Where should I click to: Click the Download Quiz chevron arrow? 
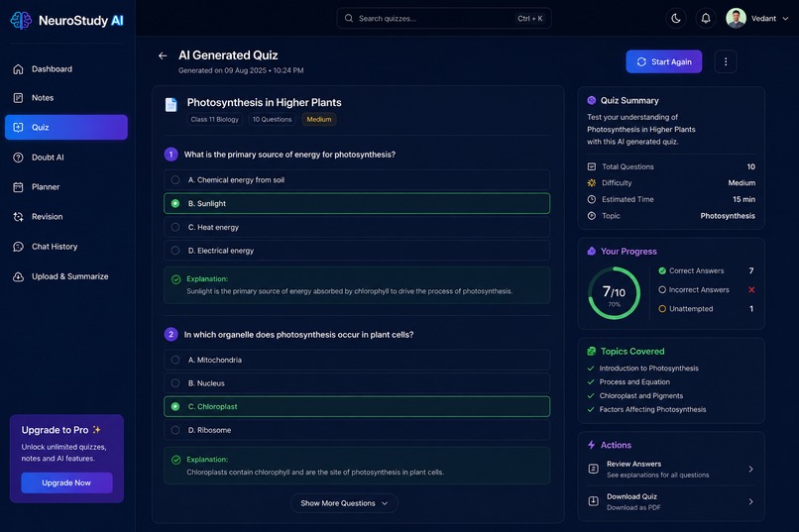click(750, 501)
